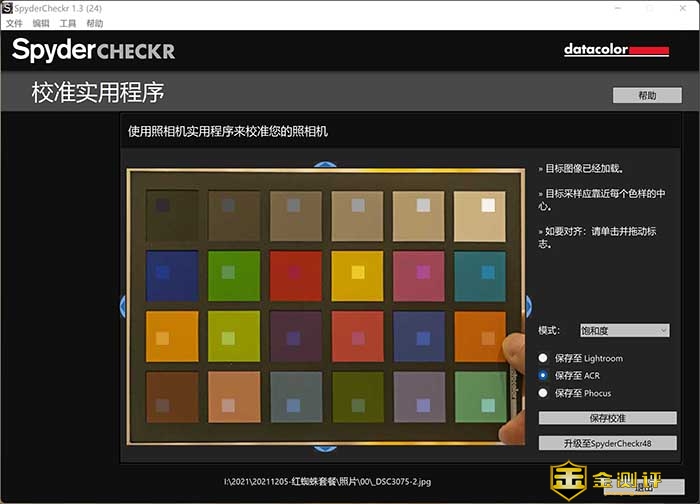Open the 工具 menu

68,22
